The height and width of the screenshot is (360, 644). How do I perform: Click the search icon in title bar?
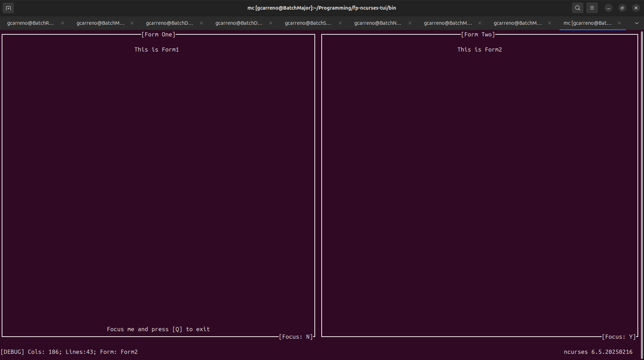pyautogui.click(x=577, y=8)
